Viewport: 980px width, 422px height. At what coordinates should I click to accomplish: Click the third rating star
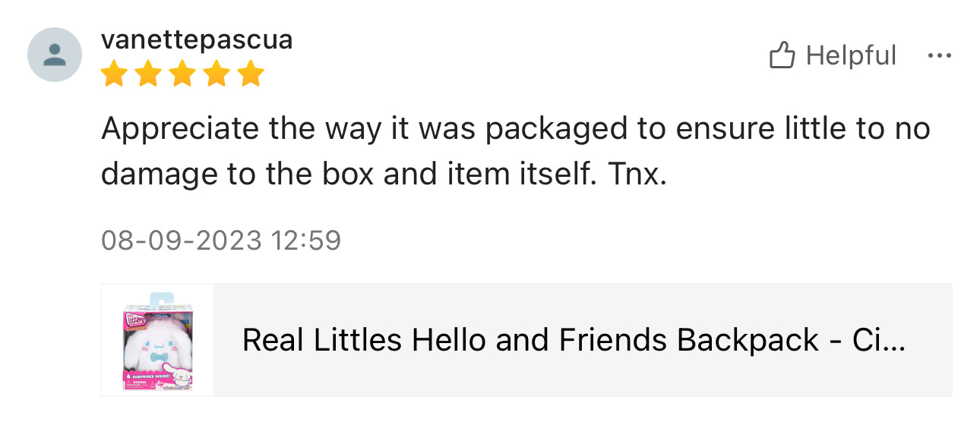(x=182, y=74)
